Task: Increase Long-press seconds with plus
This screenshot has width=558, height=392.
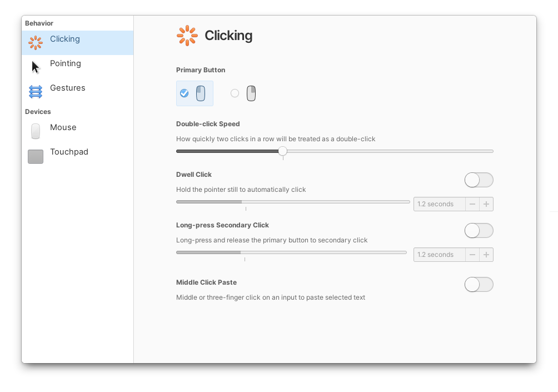Action: (x=486, y=255)
